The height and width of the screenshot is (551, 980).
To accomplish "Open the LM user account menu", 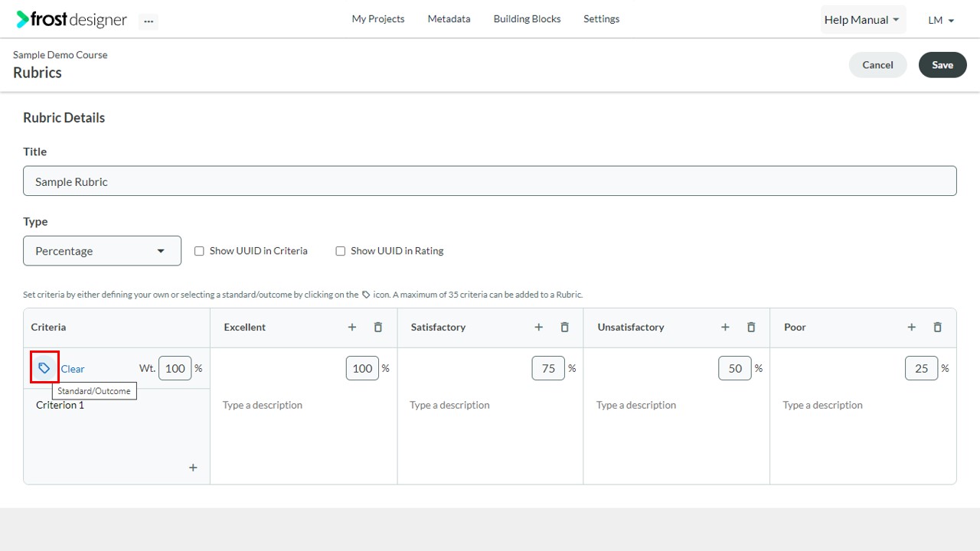I will (x=941, y=21).
